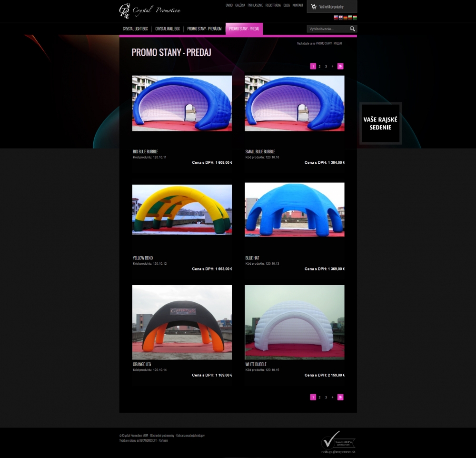Click BLUE HAT product title
The image size is (476, 458).
[x=252, y=258]
